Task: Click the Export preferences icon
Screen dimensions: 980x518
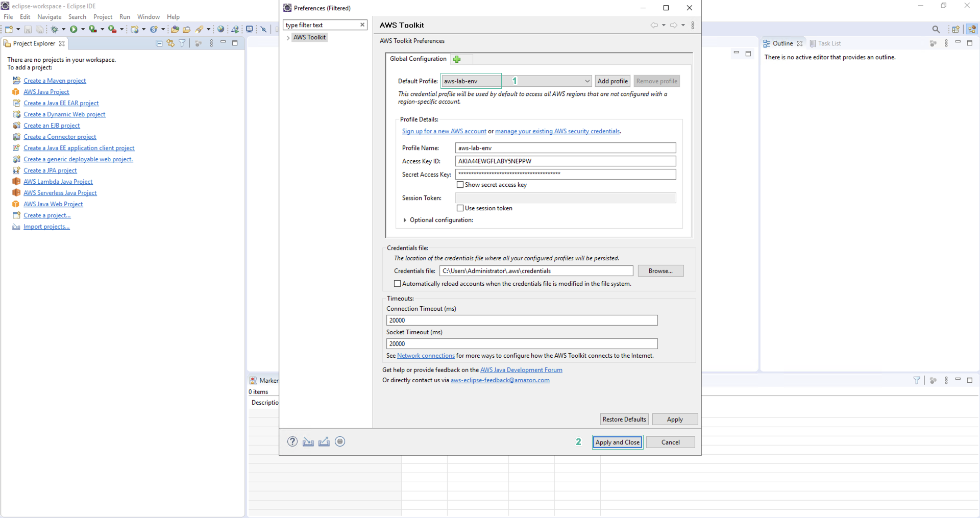Action: tap(324, 441)
